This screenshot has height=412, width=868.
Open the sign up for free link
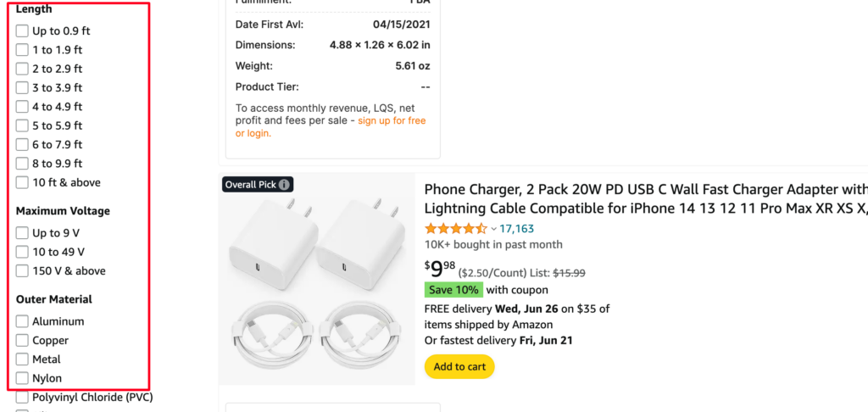pyautogui.click(x=392, y=121)
